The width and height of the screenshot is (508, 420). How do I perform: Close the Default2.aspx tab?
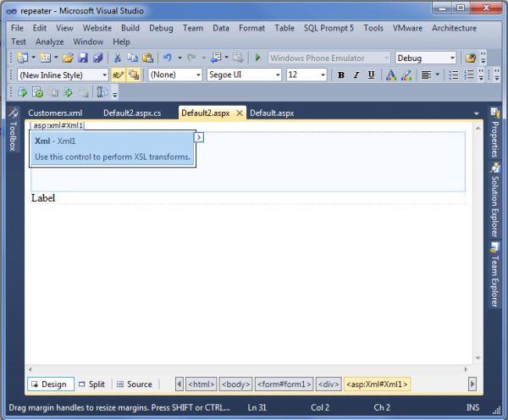(240, 113)
